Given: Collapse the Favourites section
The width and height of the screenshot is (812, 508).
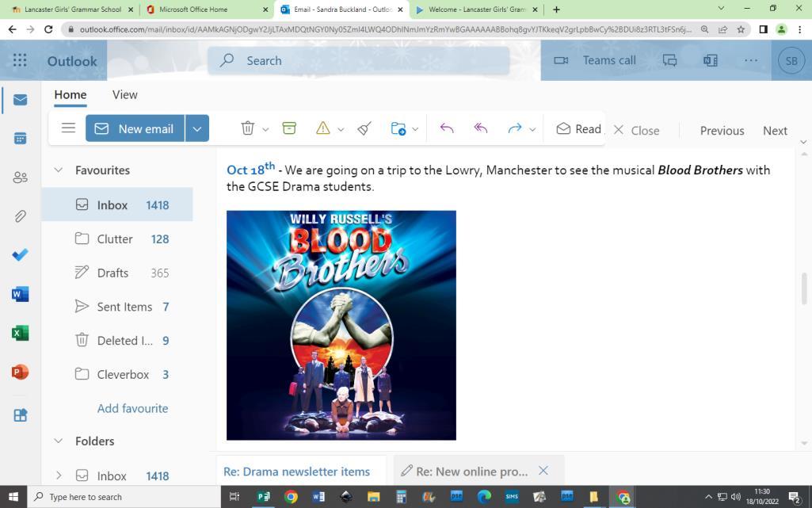Looking at the screenshot, I should click(59, 170).
